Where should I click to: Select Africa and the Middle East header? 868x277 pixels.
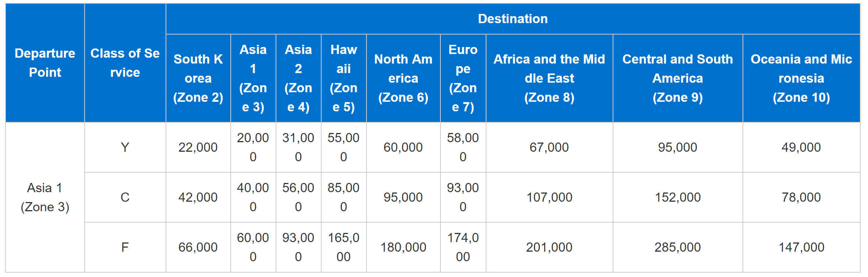click(x=549, y=78)
